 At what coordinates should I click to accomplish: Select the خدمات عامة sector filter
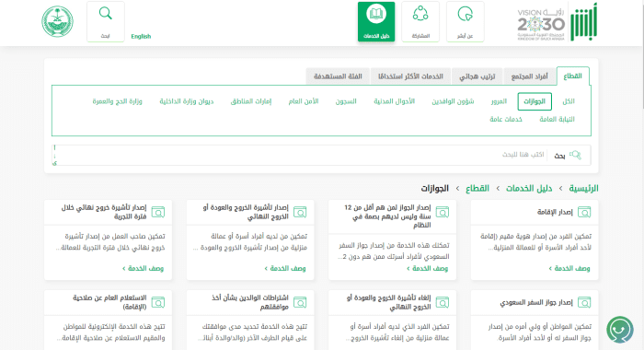coord(506,119)
